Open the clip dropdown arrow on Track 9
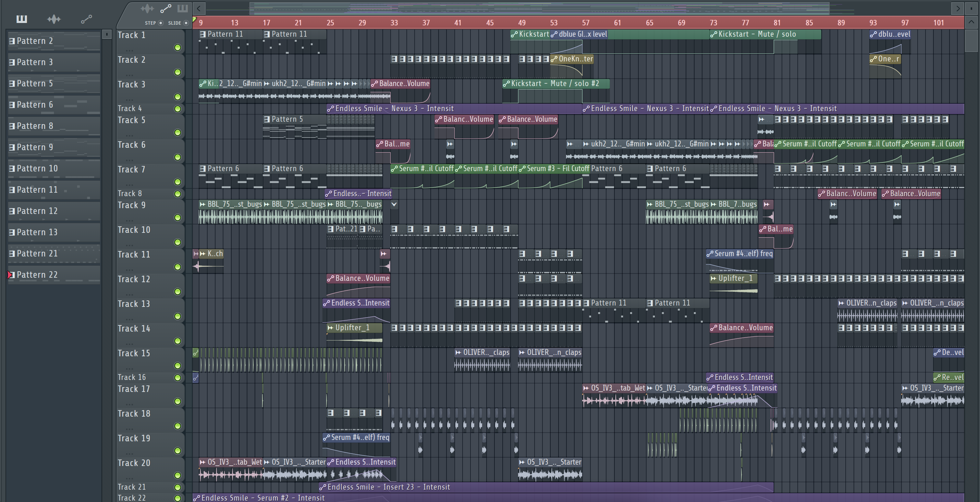Image resolution: width=980 pixels, height=502 pixels. point(394,204)
